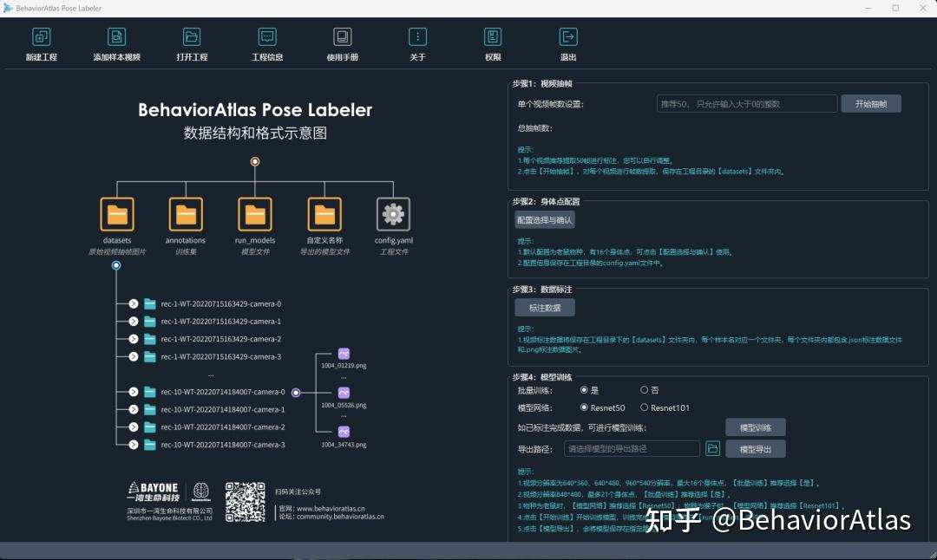Click the datasets folder icon in diagram
937x560 pixels.
pyautogui.click(x=117, y=214)
